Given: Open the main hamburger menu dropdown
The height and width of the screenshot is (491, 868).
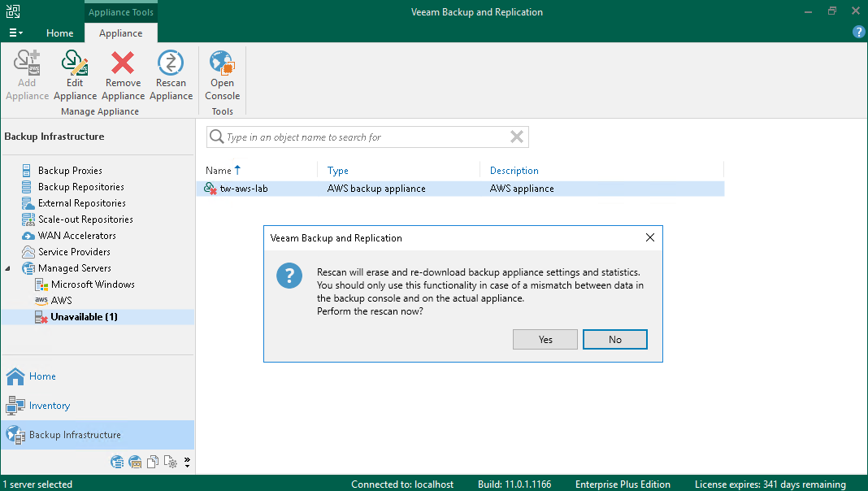Looking at the screenshot, I should pos(15,33).
